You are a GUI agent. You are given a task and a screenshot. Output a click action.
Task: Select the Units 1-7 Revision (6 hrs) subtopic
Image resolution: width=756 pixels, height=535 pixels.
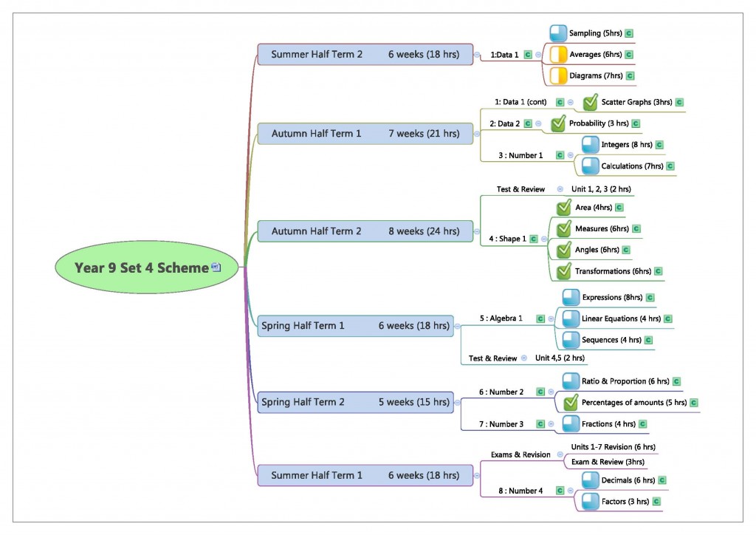pos(613,447)
